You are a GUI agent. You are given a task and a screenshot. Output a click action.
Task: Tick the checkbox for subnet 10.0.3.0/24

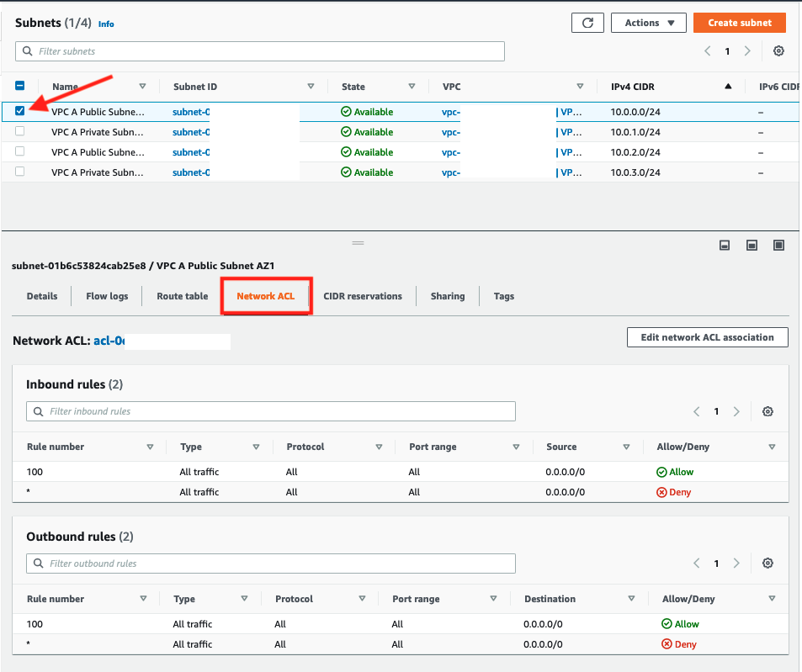[20, 172]
